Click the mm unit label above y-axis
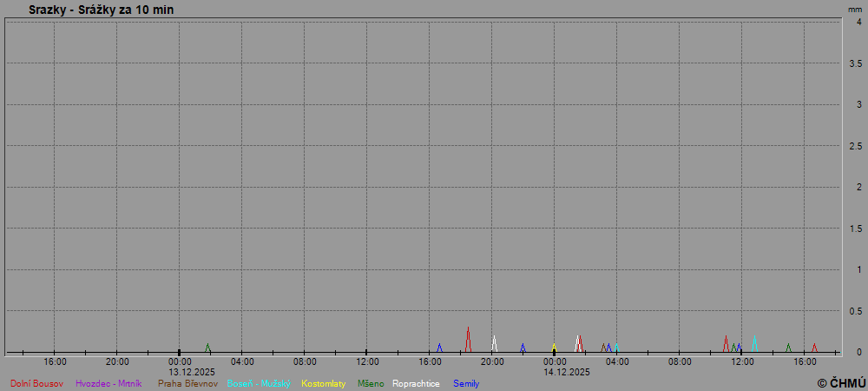The image size is (868, 391). pos(855,9)
